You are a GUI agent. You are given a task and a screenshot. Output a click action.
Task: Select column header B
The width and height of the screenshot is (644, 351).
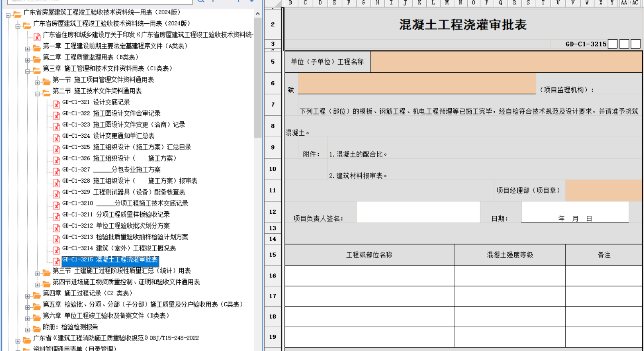coord(290,3)
